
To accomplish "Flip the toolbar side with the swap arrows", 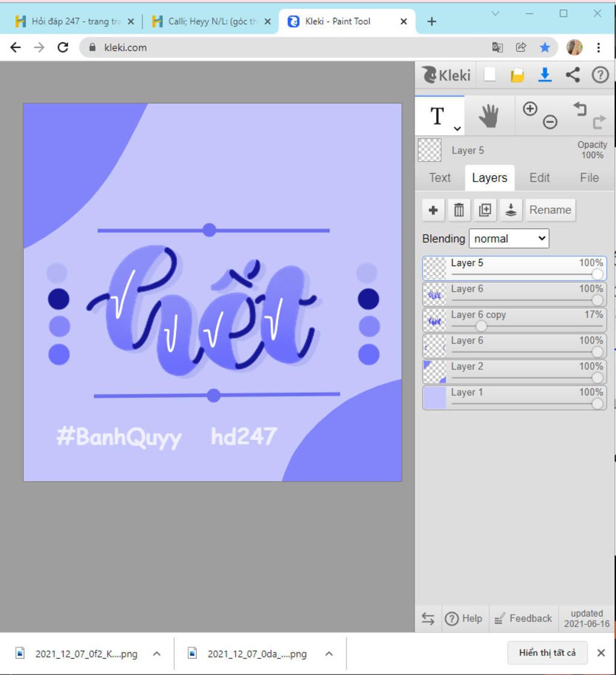I will [428, 618].
